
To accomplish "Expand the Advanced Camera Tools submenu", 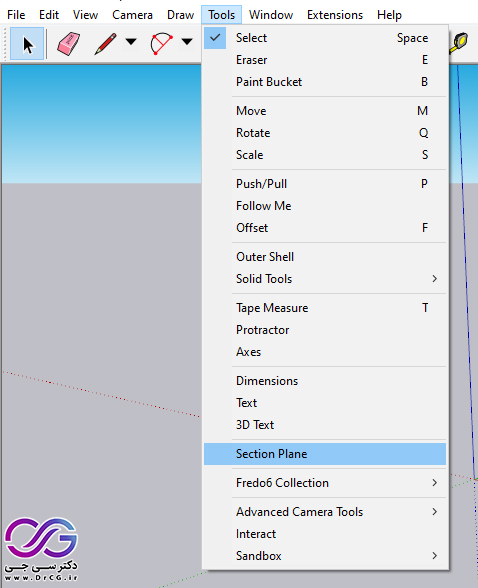I will click(325, 512).
